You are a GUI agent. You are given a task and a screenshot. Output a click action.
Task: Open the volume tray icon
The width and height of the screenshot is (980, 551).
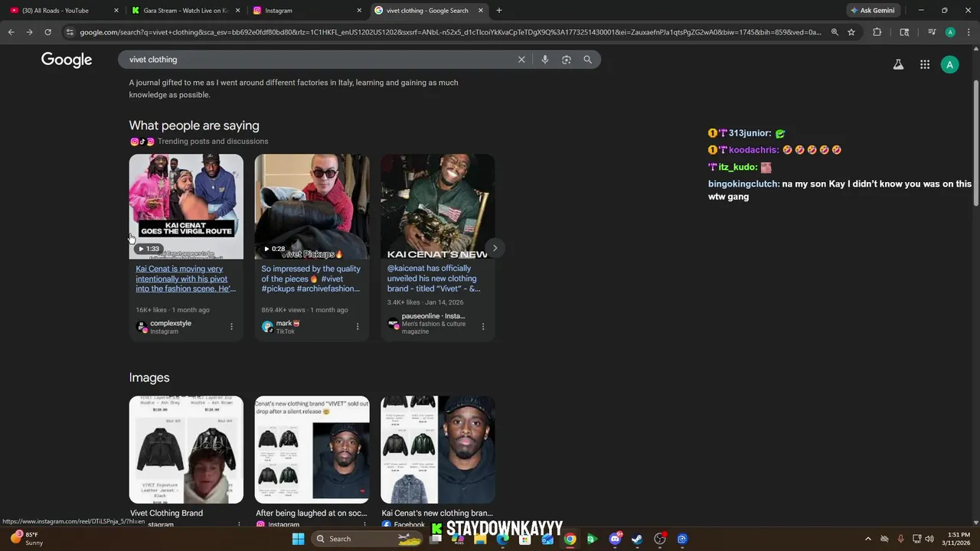pyautogui.click(x=929, y=539)
